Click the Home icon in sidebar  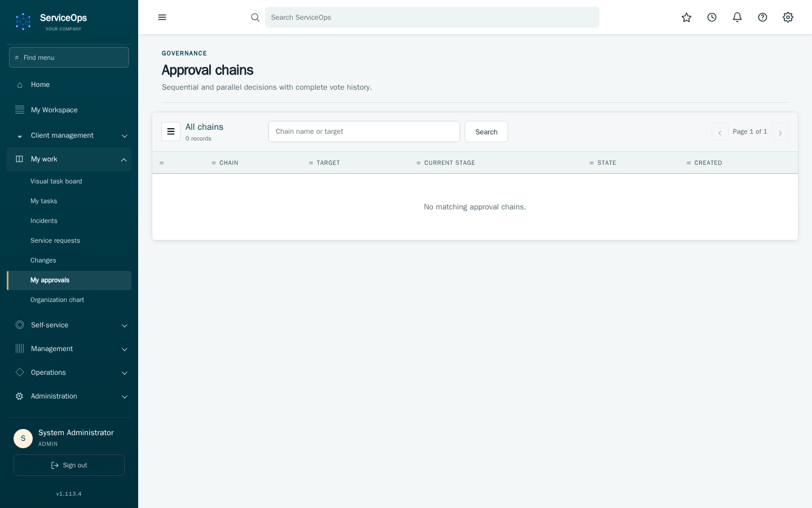(x=20, y=85)
